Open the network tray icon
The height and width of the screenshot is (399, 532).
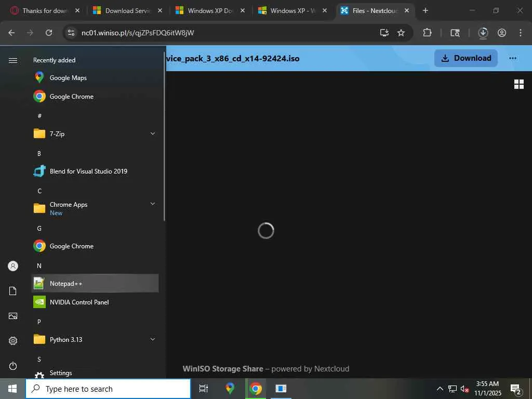click(453, 389)
